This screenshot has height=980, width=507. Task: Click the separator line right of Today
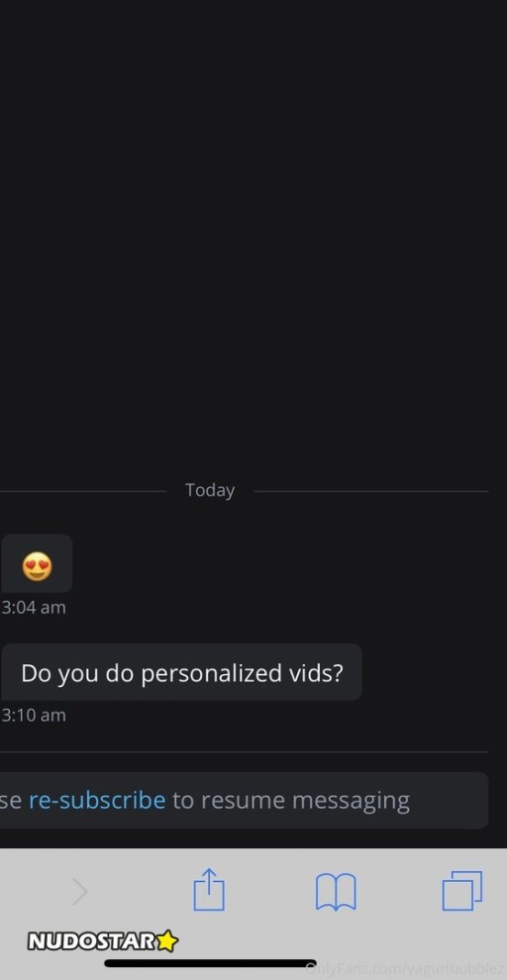coord(370,491)
